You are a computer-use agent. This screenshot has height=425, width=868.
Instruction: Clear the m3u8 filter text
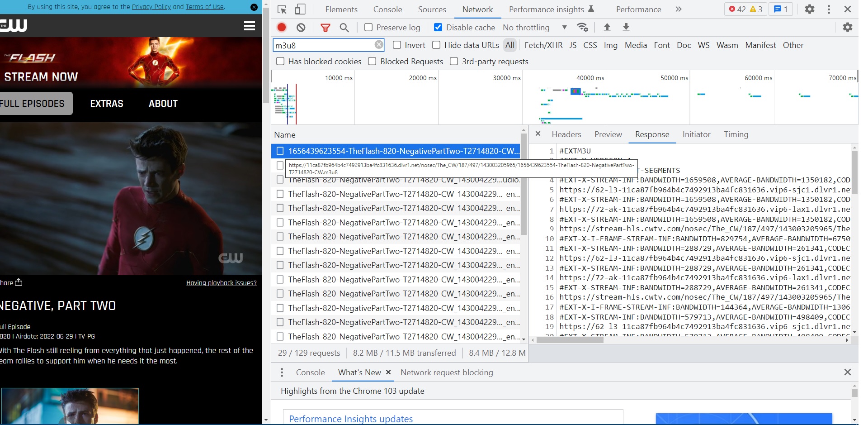click(x=379, y=45)
